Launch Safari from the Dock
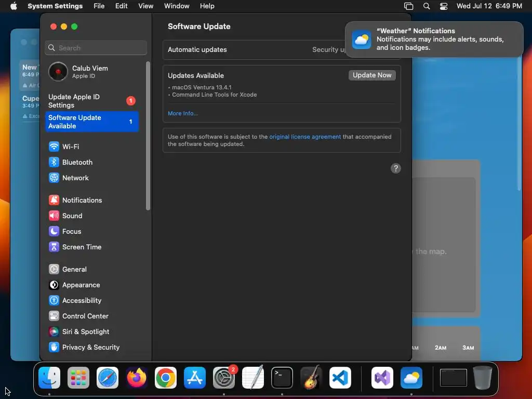532x399 pixels. tap(108, 378)
